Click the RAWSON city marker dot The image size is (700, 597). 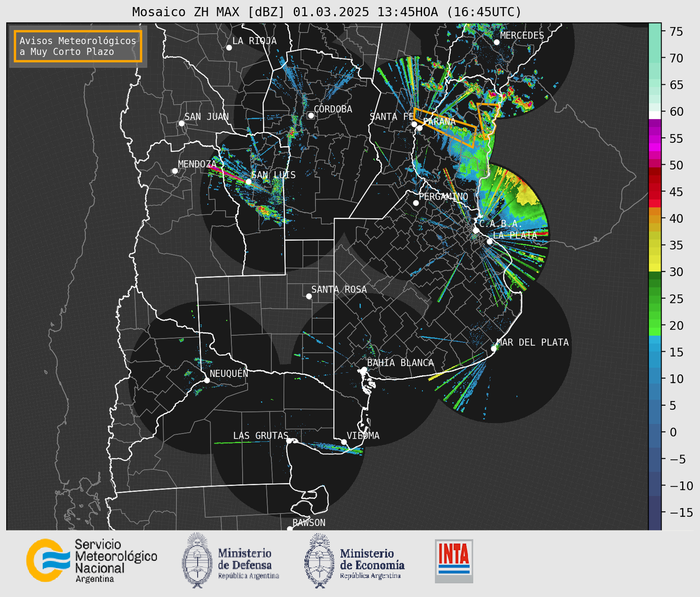coord(290,528)
